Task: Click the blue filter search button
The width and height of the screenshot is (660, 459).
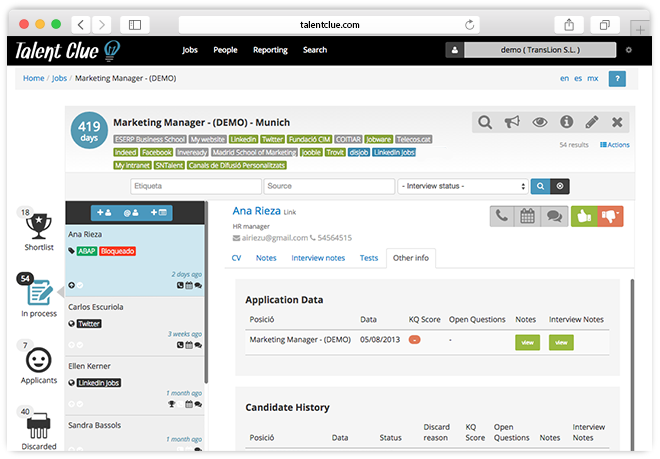Action: tap(540, 186)
